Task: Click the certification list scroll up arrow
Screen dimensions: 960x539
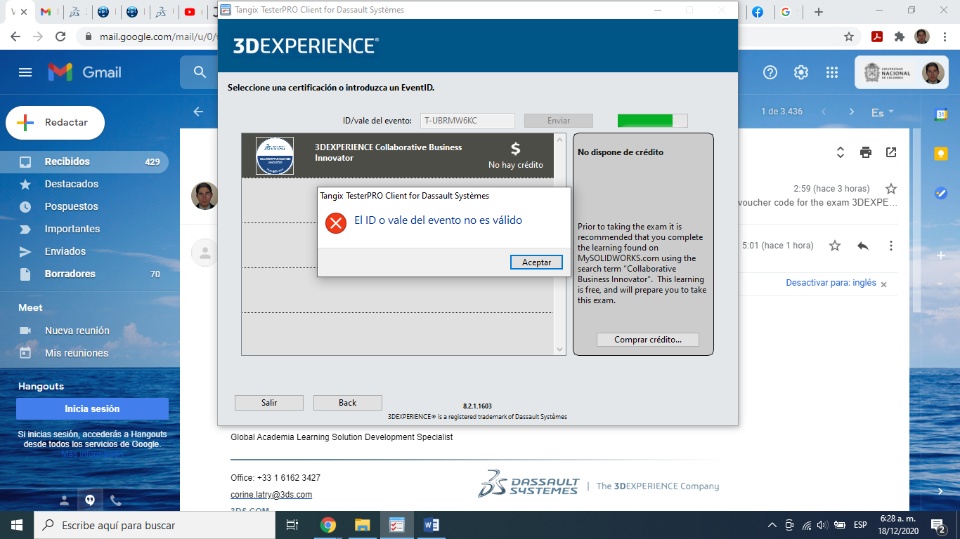Action: tap(559, 140)
